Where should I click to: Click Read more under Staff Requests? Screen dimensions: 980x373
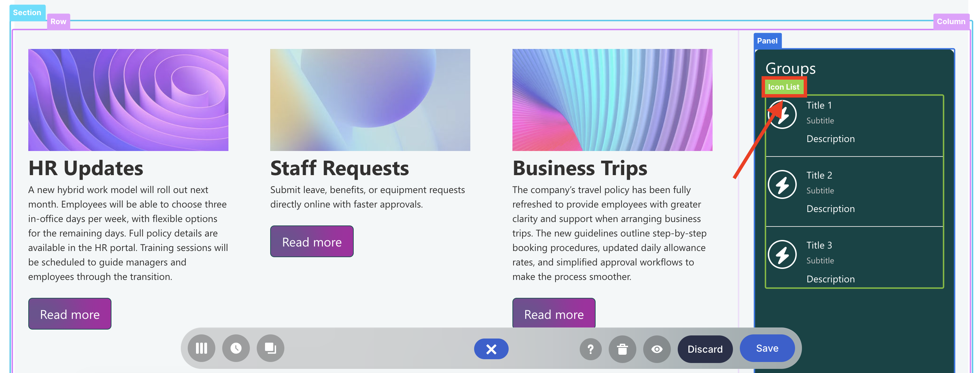312,242
